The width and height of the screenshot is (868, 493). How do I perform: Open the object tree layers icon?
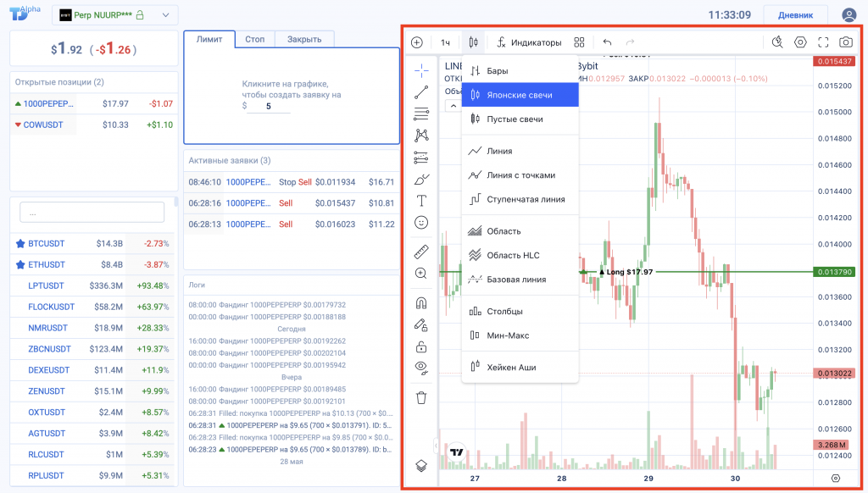pyautogui.click(x=421, y=466)
